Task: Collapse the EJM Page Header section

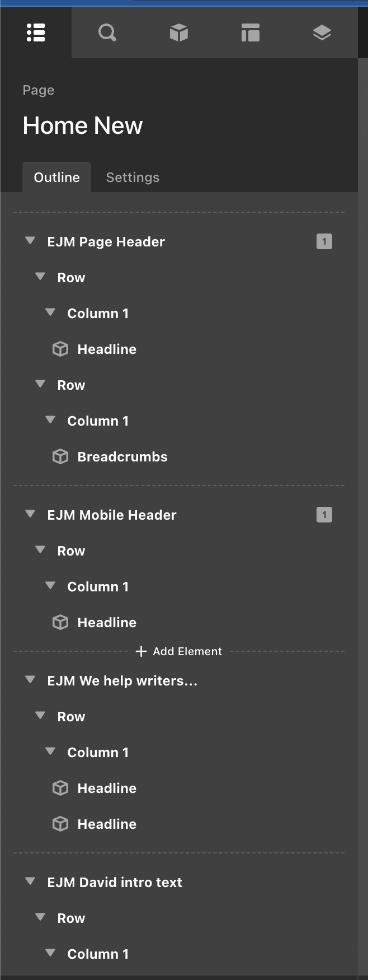Action: [30, 241]
